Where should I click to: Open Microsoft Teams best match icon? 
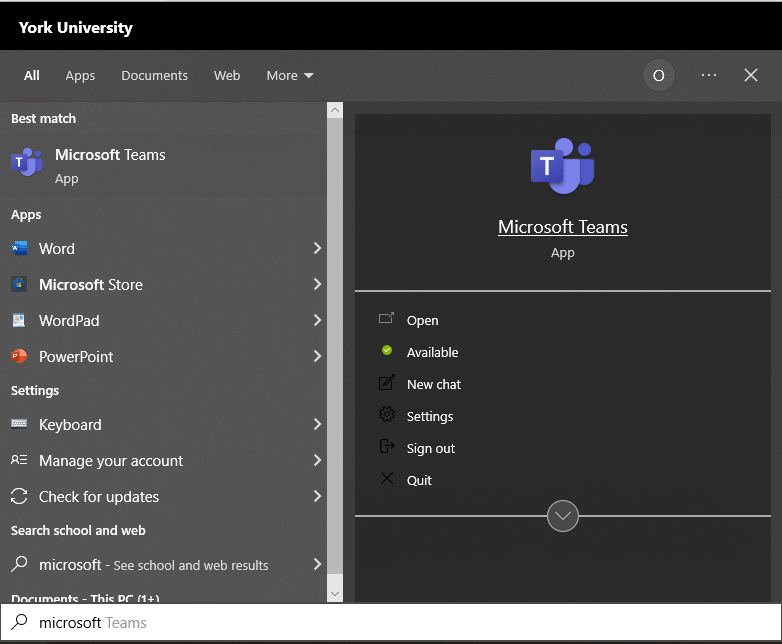click(26, 162)
